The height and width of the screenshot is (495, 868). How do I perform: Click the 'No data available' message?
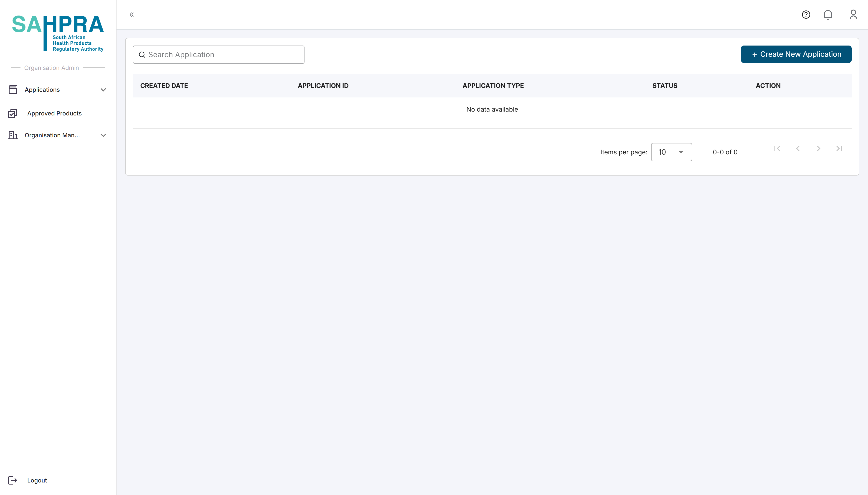[x=492, y=109]
